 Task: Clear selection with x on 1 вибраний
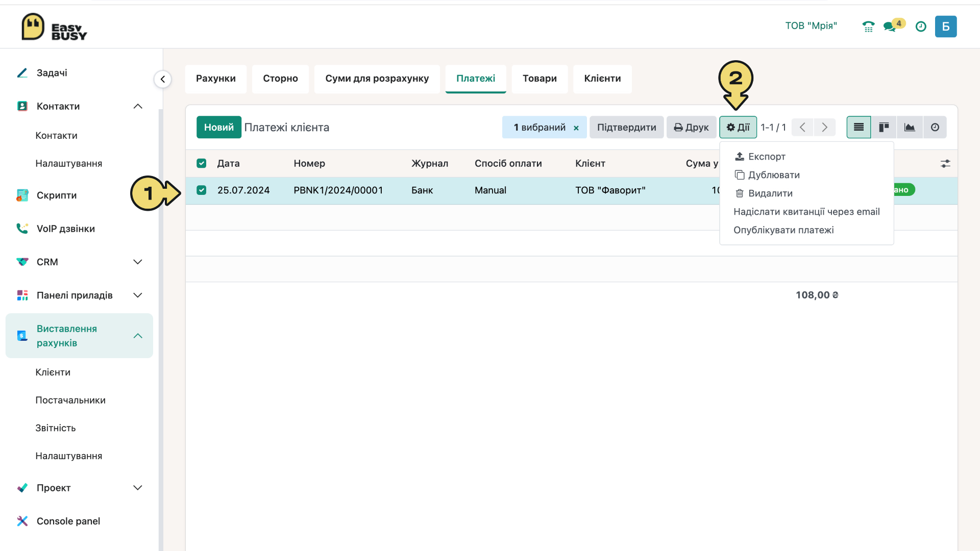[x=576, y=128]
